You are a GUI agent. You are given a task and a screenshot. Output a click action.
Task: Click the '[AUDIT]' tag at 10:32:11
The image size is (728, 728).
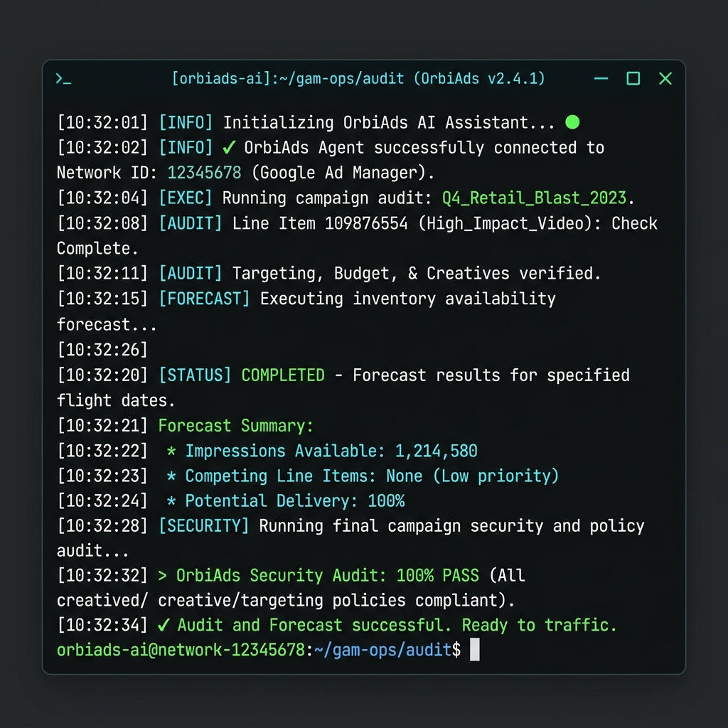pyautogui.click(x=190, y=274)
